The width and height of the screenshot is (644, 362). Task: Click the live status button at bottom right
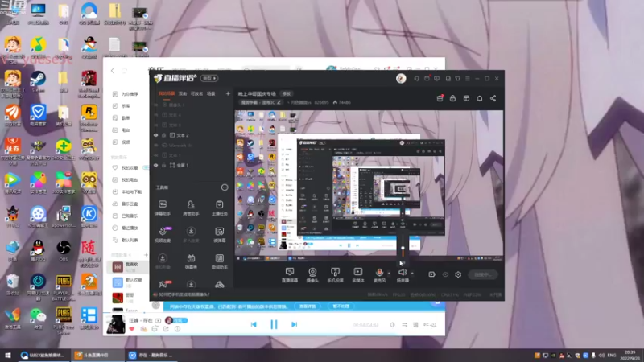482,274
